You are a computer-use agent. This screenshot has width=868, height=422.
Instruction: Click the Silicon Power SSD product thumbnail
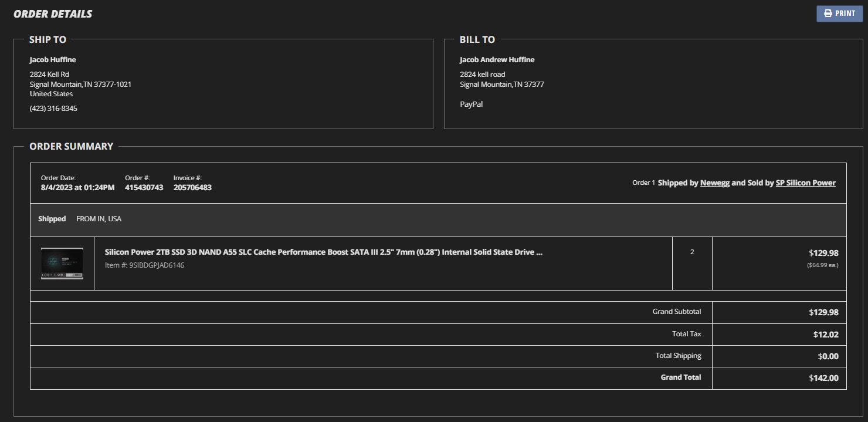click(x=62, y=264)
